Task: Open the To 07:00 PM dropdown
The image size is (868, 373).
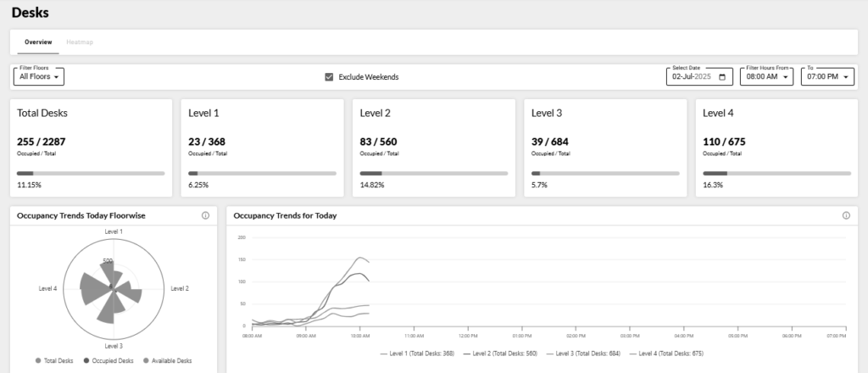Action: (827, 77)
